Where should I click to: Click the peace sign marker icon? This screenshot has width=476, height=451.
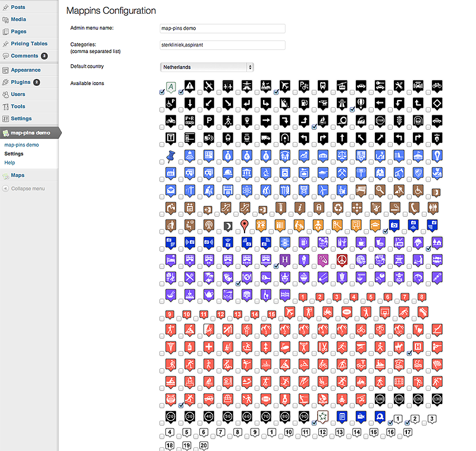(x=342, y=259)
